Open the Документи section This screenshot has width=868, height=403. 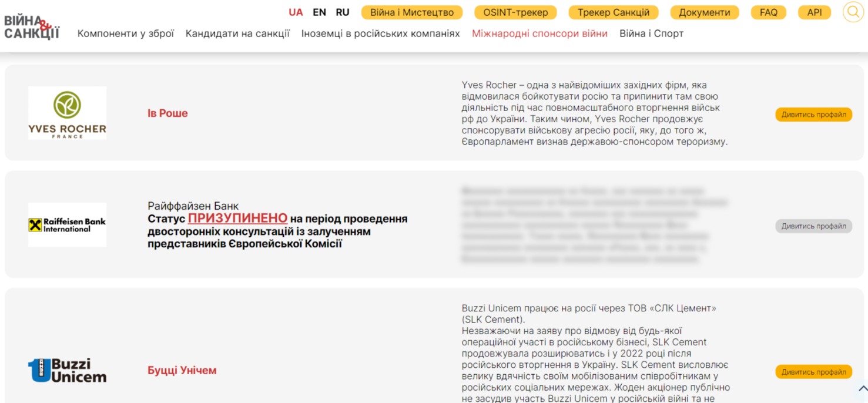(705, 12)
